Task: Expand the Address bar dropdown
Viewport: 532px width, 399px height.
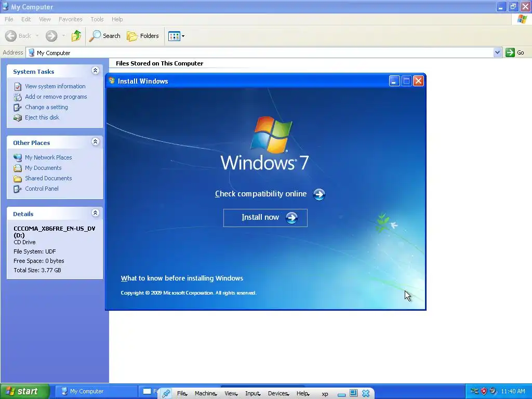Action: click(x=497, y=52)
